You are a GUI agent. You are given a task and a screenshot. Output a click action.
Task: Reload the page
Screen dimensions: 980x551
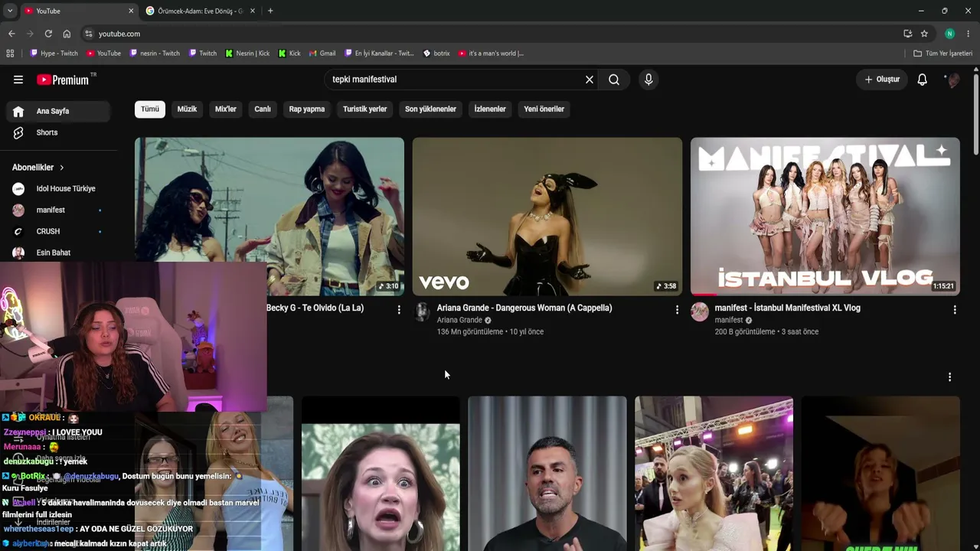coord(48,34)
